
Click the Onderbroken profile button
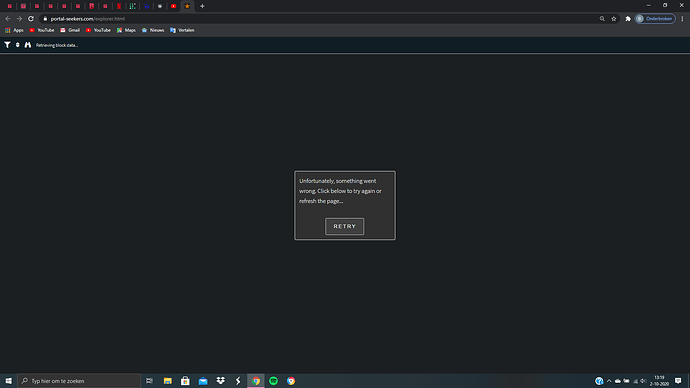(x=655, y=18)
